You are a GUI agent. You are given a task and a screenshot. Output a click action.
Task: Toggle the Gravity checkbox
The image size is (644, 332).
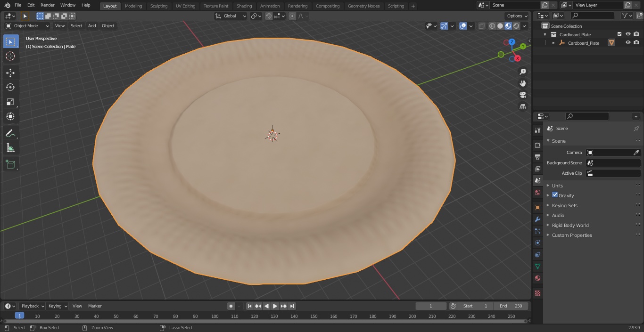(555, 195)
